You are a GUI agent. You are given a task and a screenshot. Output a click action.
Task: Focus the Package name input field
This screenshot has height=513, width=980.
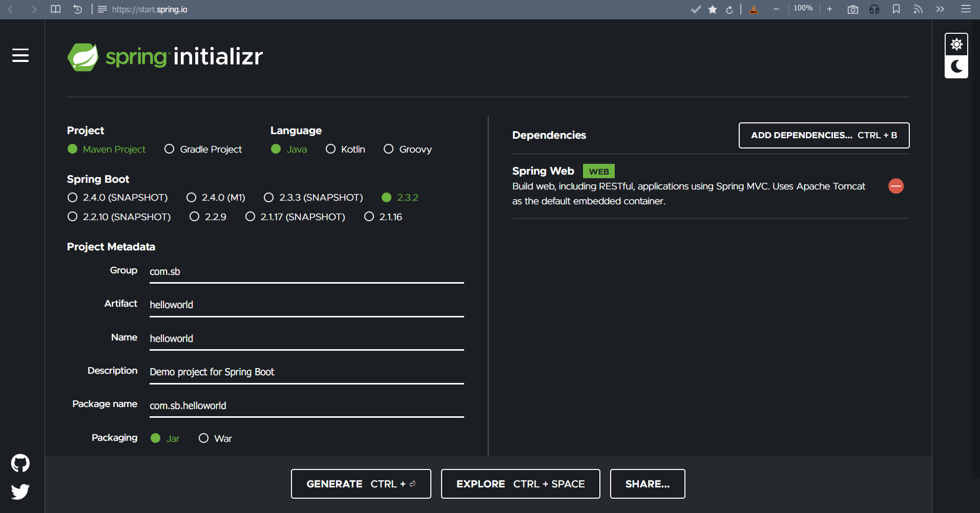tap(306, 406)
